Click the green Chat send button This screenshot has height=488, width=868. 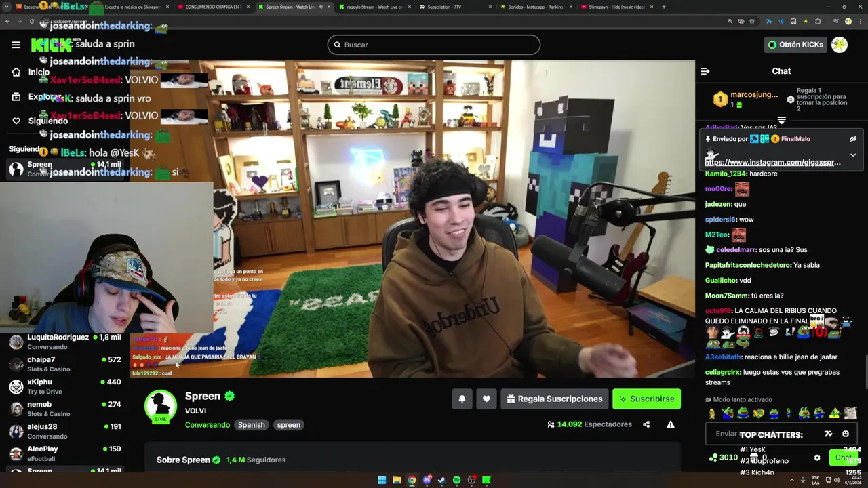pos(843,457)
